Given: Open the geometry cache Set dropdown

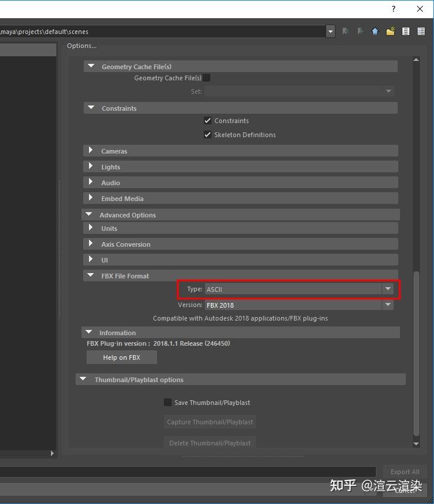Looking at the screenshot, I should [299, 91].
